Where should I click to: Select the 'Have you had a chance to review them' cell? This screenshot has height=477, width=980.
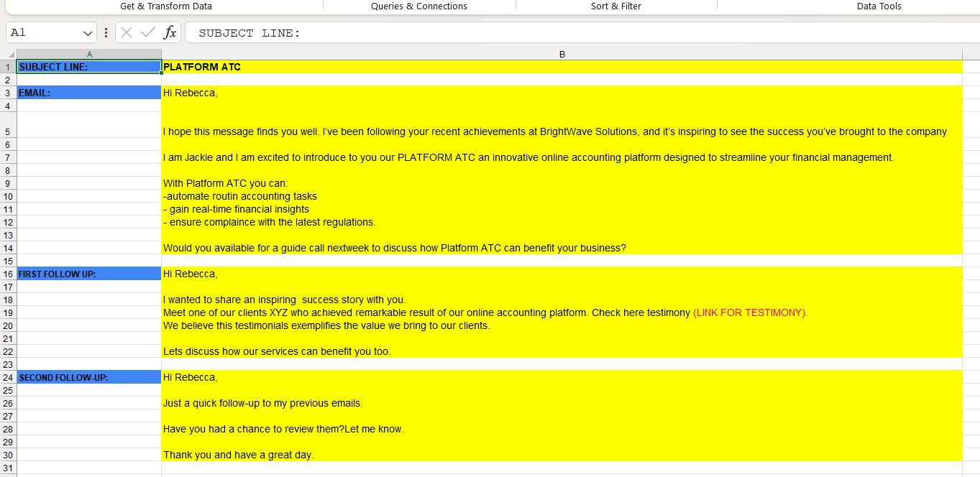tap(562, 429)
